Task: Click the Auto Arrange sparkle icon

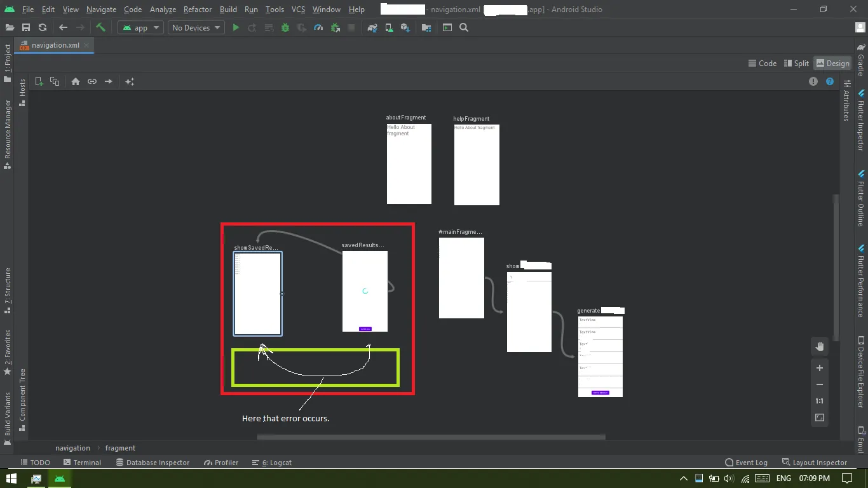Action: pos(130,81)
